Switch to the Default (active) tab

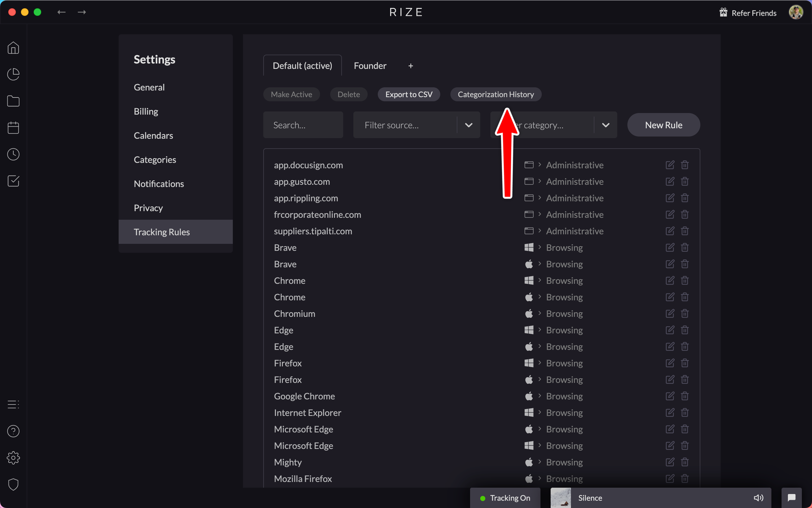(x=302, y=65)
